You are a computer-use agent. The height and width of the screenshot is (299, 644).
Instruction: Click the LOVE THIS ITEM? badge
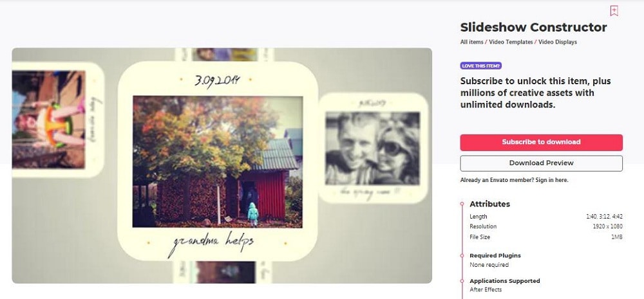(481, 66)
